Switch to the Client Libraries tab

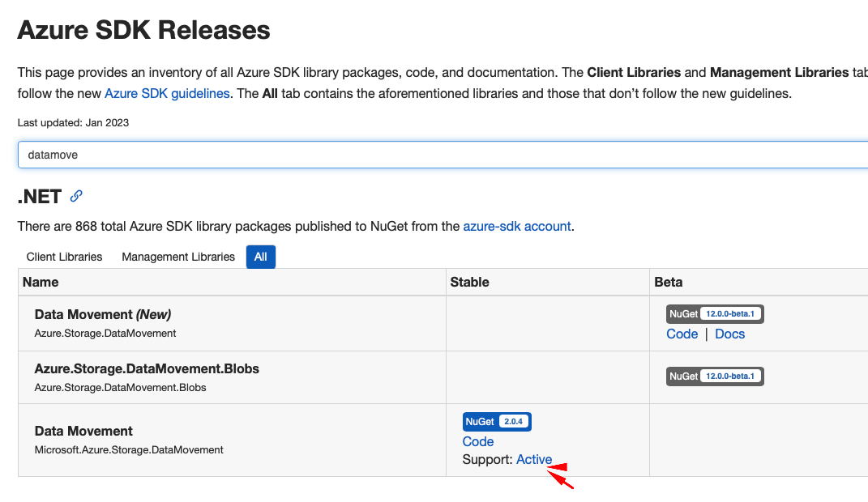pyautogui.click(x=64, y=257)
